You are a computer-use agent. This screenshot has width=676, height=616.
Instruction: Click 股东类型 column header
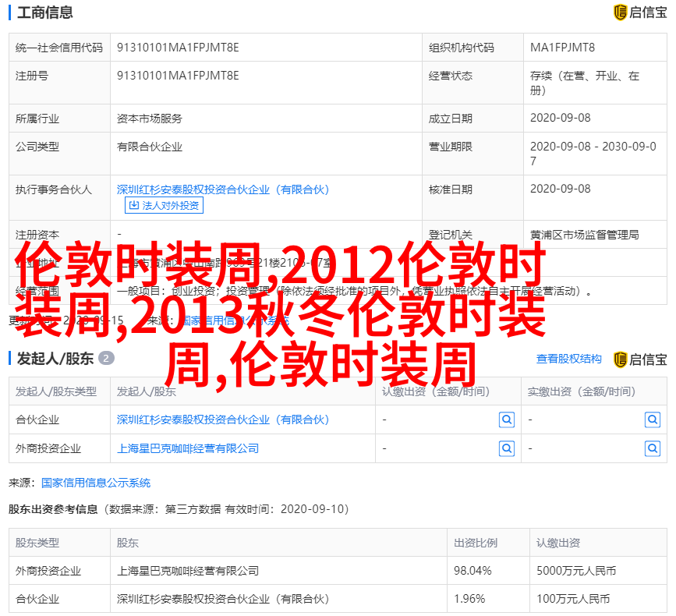[37, 543]
